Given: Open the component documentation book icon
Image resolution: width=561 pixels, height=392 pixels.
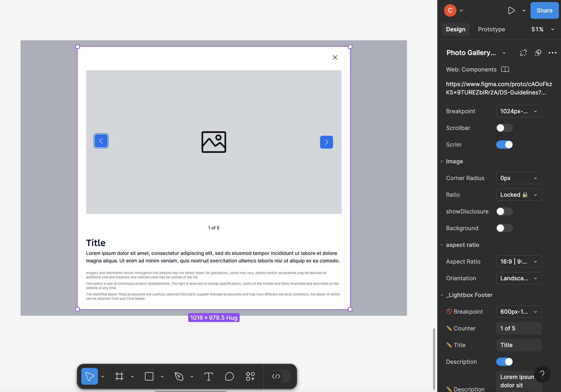Looking at the screenshot, I should [x=505, y=69].
